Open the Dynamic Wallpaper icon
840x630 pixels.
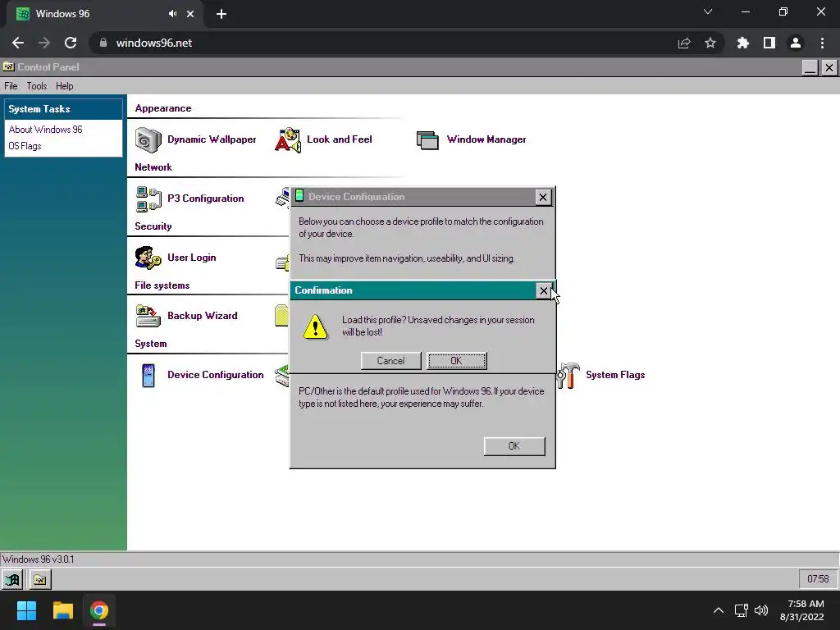pos(148,139)
